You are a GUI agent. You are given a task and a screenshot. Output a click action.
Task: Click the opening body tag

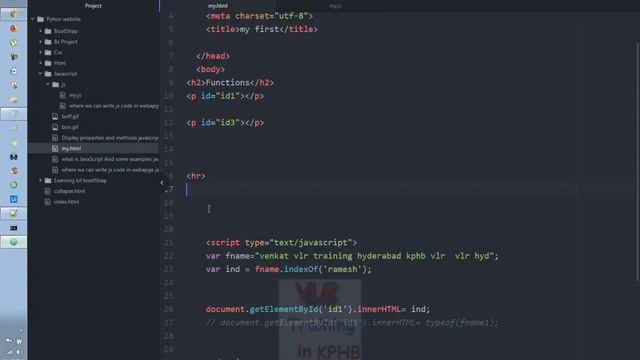point(210,69)
